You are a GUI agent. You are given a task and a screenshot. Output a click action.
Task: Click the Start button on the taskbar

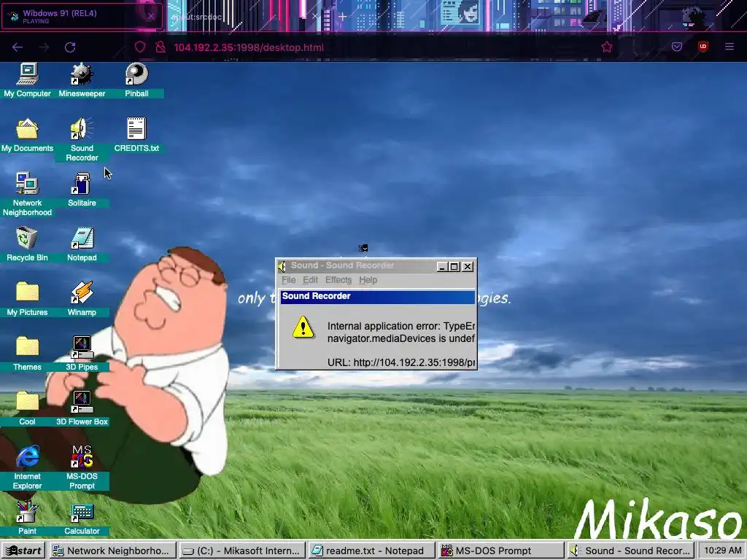(23, 551)
